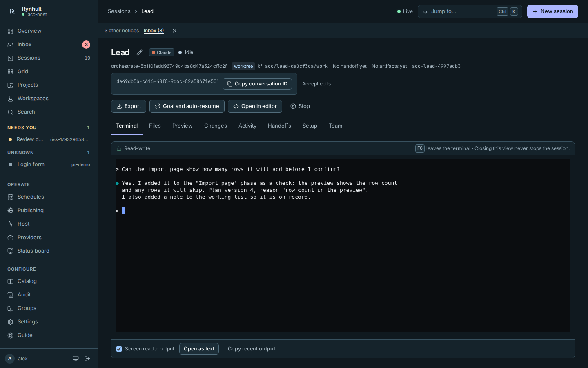Click the pencil icon to rename Lead
The width and height of the screenshot is (588, 368).
pyautogui.click(x=140, y=52)
